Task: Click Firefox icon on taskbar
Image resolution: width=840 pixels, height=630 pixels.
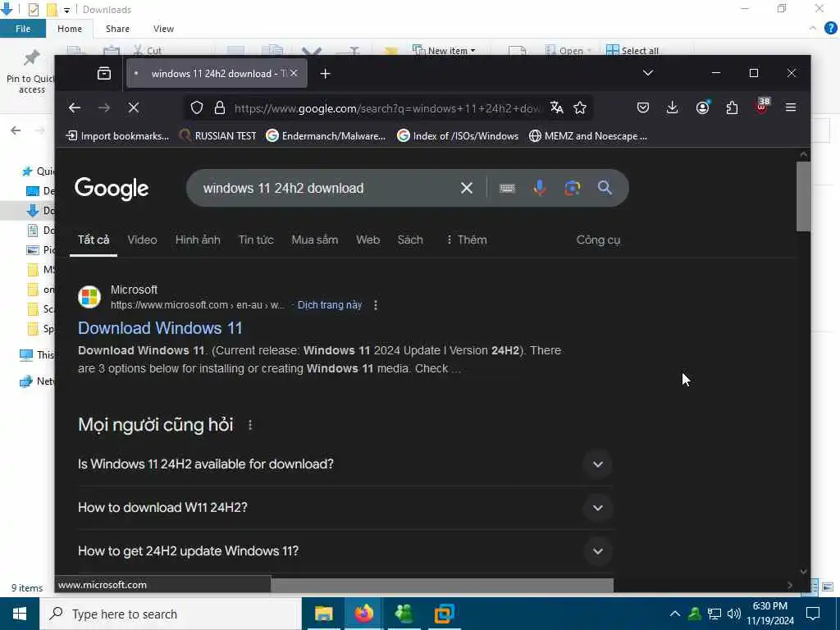Action: (x=363, y=614)
